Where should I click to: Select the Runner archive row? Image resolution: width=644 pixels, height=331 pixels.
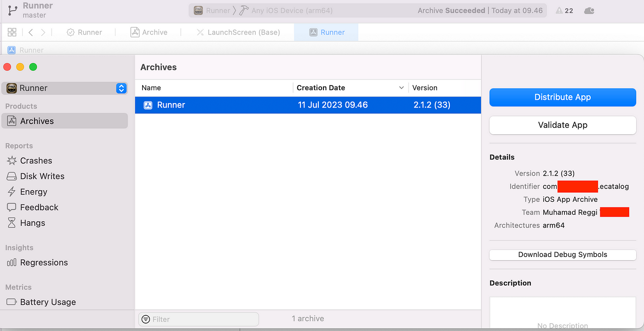308,105
